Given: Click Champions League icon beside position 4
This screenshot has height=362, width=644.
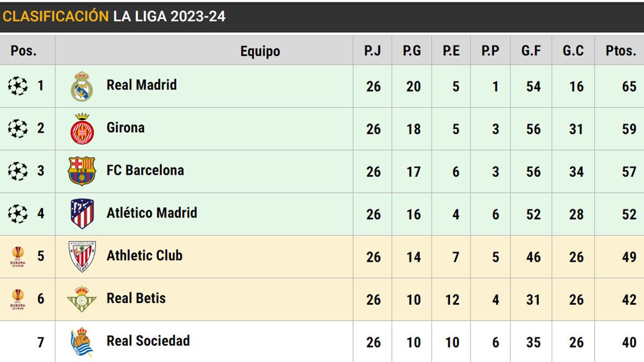Looking at the screenshot, I should pos(18,213).
